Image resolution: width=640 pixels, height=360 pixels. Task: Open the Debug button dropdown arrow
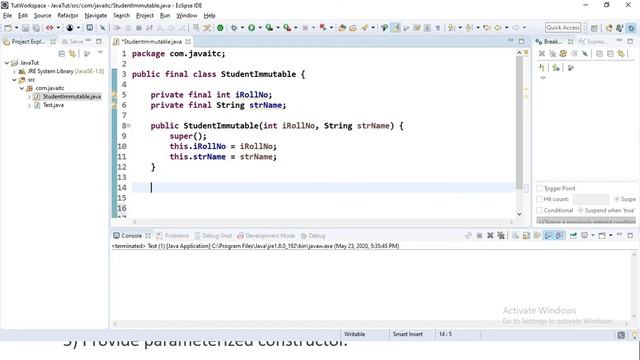click(x=242, y=28)
